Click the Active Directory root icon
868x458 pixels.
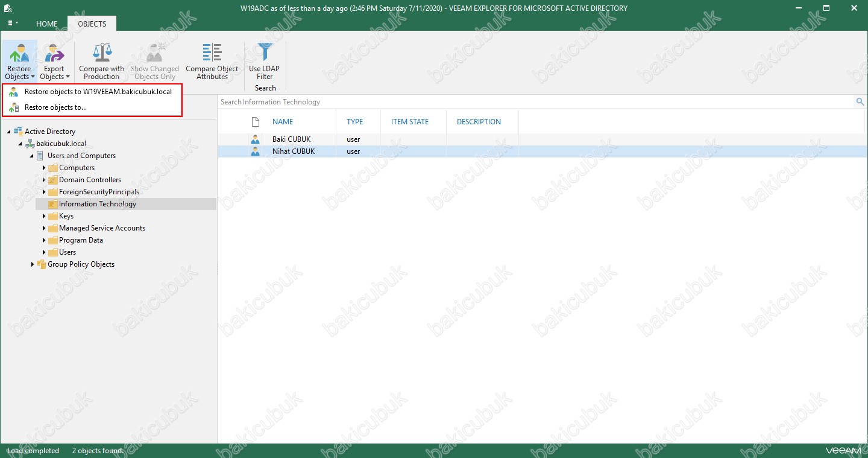(18, 132)
